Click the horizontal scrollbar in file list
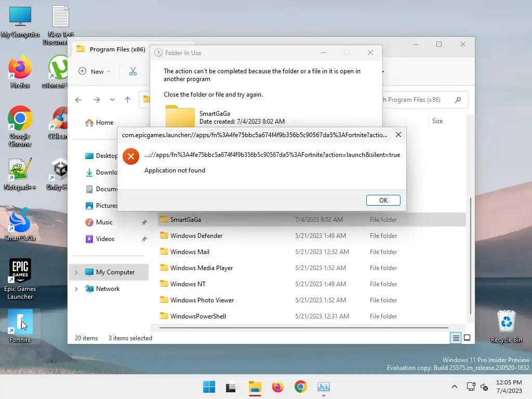This screenshot has width=532, height=399. pos(303,328)
